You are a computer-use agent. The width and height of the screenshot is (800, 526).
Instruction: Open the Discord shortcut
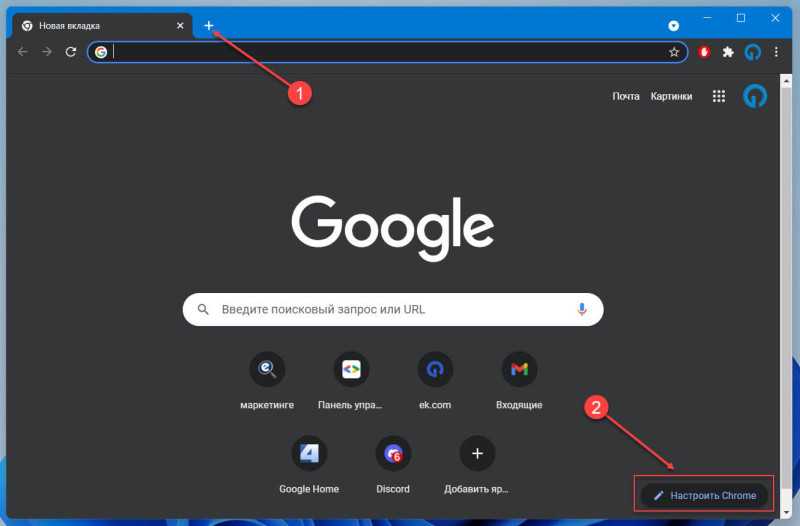393,464
